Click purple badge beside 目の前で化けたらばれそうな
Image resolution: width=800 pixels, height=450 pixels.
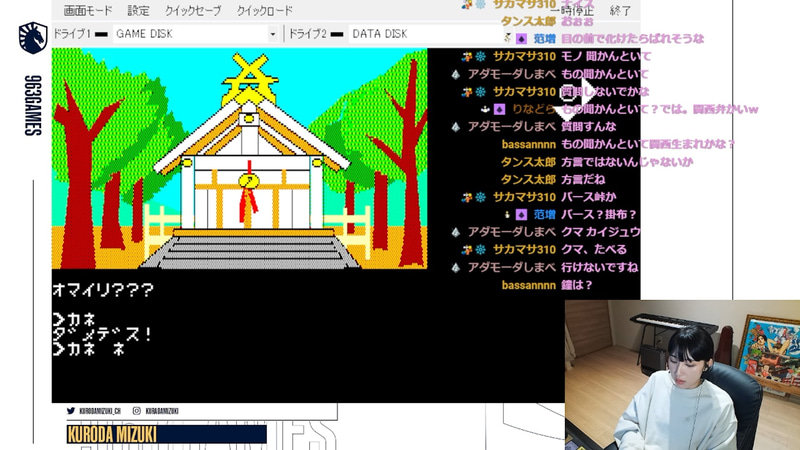[x=521, y=39]
